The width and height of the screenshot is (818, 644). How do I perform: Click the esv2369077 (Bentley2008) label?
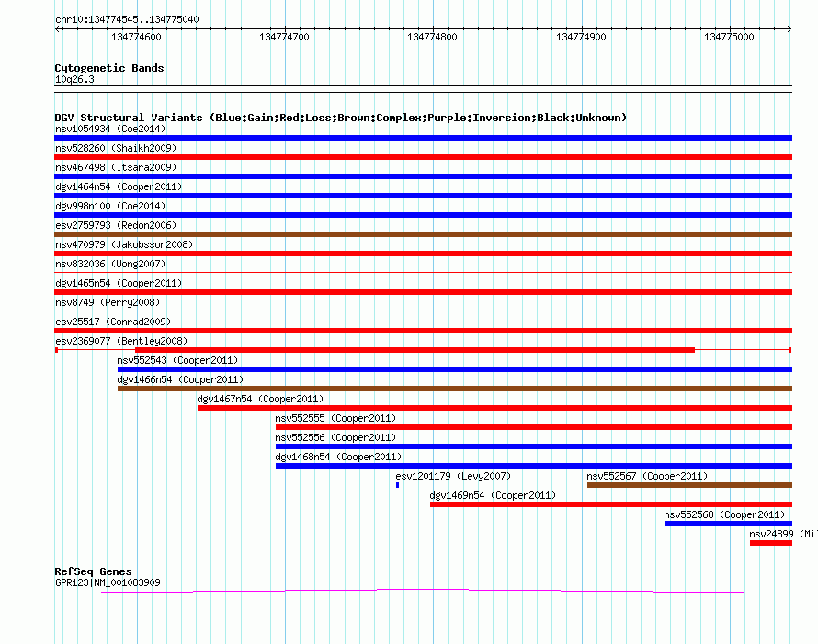[121, 341]
